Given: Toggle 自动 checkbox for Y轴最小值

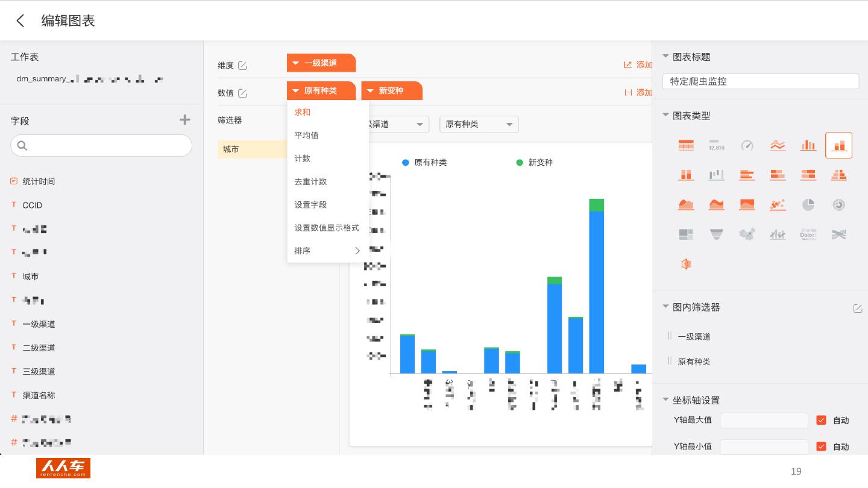Looking at the screenshot, I should [821, 446].
